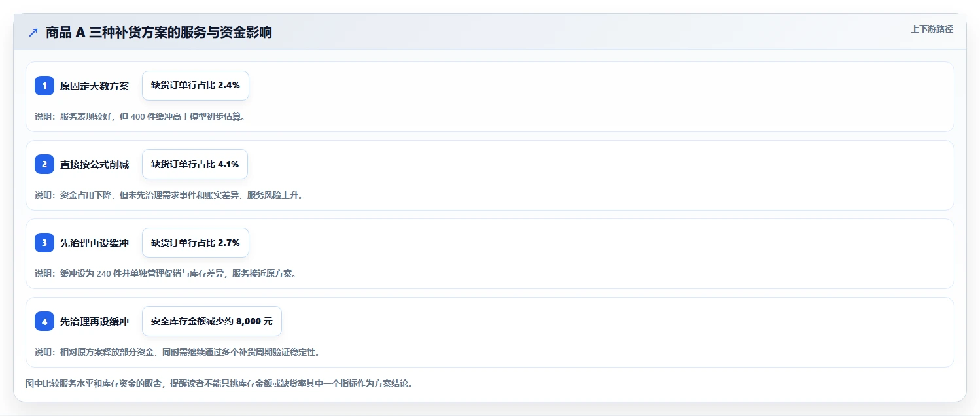The image size is (980, 416).
Task: Click the 缺货订单行占比 2.4% chip
Action: point(196,86)
